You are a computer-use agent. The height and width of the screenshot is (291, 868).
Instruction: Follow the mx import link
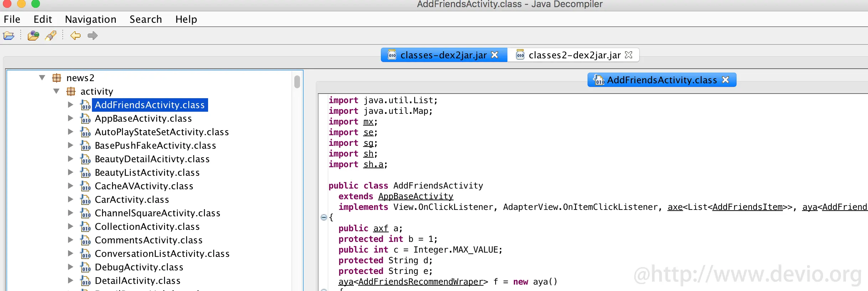(368, 122)
